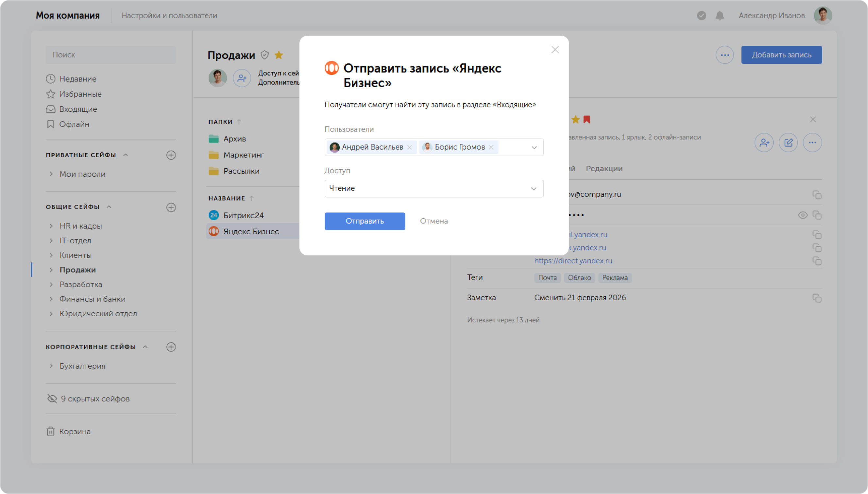Viewport: 868px width, 494px height.
Task: Collapse the Общие сейфы section
Action: [x=109, y=207]
